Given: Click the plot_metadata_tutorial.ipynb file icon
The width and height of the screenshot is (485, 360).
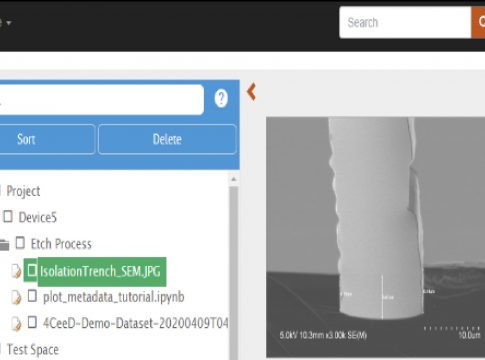Looking at the screenshot, I should click(x=16, y=297).
